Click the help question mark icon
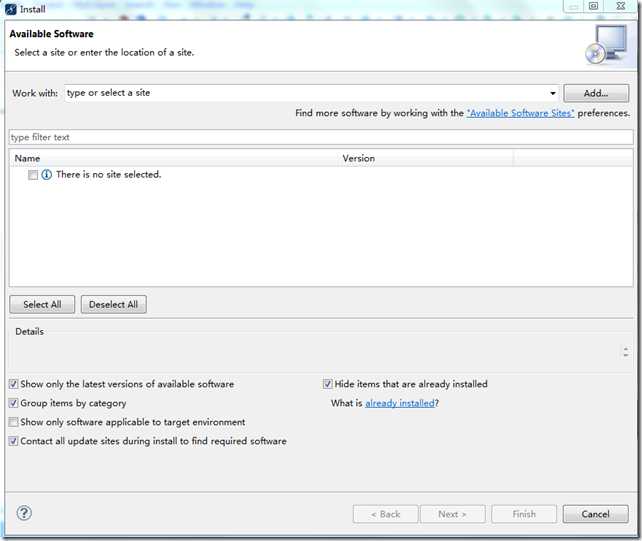The image size is (642, 541). [24, 513]
